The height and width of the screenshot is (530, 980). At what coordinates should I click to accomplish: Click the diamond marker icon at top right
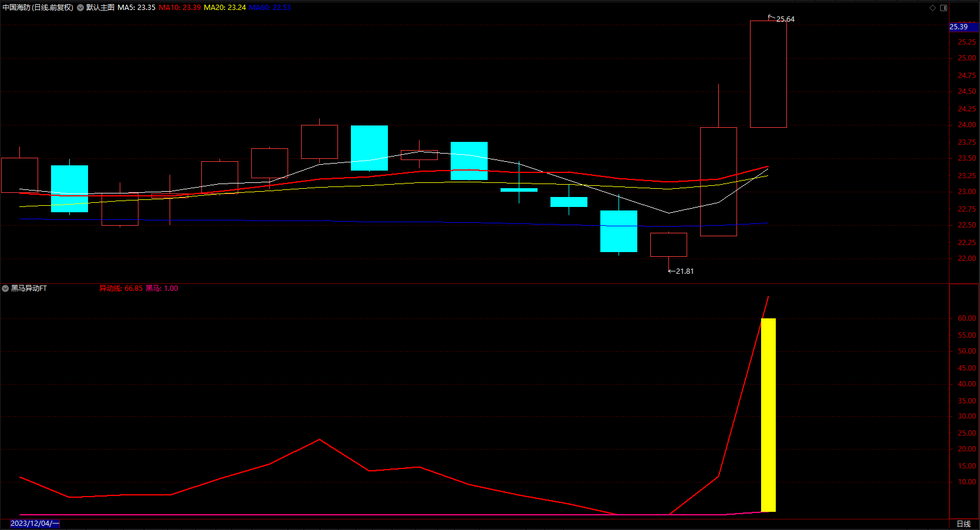point(932,8)
